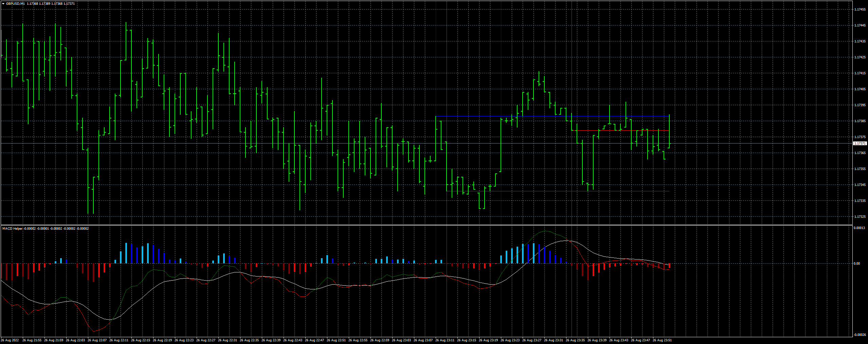
Task: Click the 1.17345 price scale label
Action: [x=860, y=185]
